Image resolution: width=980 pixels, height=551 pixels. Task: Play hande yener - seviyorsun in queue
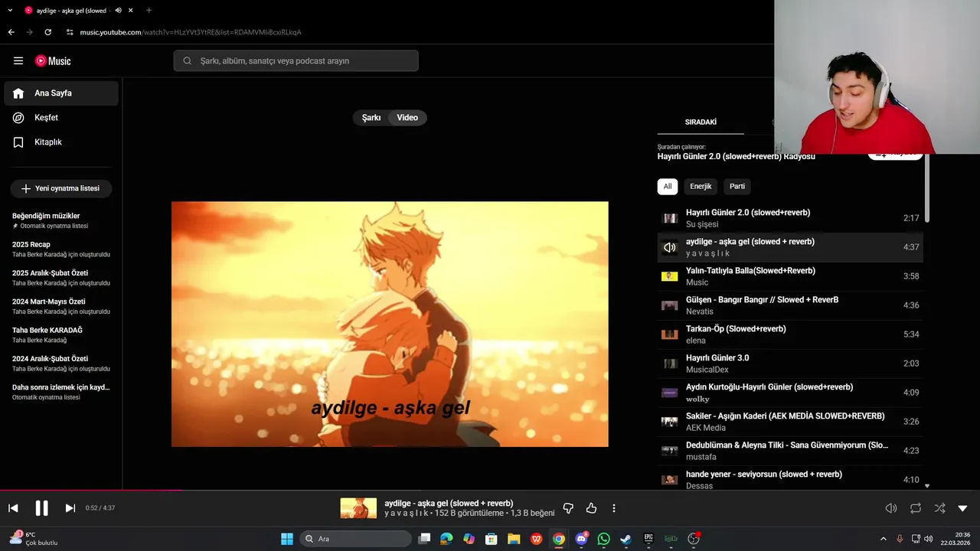click(790, 480)
